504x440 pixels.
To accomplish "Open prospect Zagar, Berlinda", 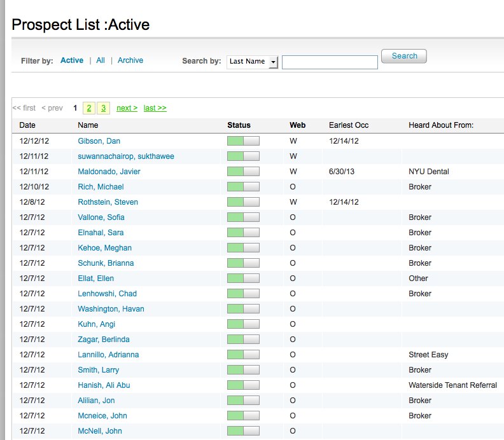I will [x=104, y=340].
